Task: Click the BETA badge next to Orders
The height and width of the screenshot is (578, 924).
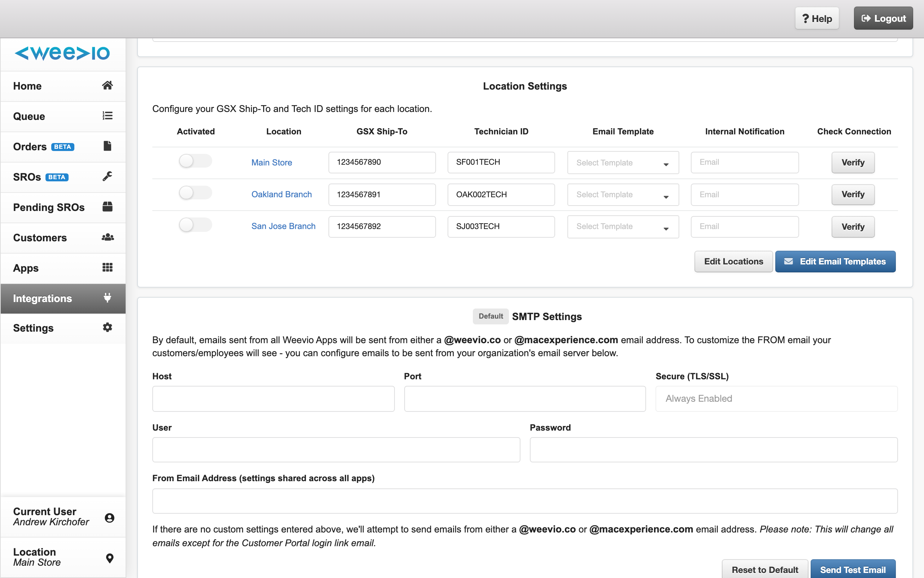Action: (62, 147)
